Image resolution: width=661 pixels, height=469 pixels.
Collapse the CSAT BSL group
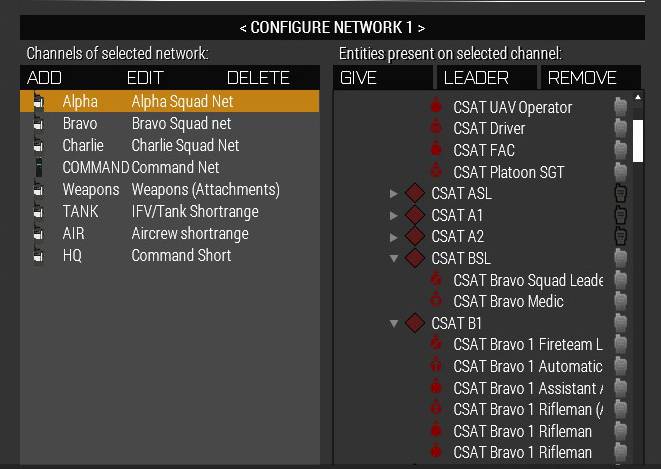(x=394, y=258)
